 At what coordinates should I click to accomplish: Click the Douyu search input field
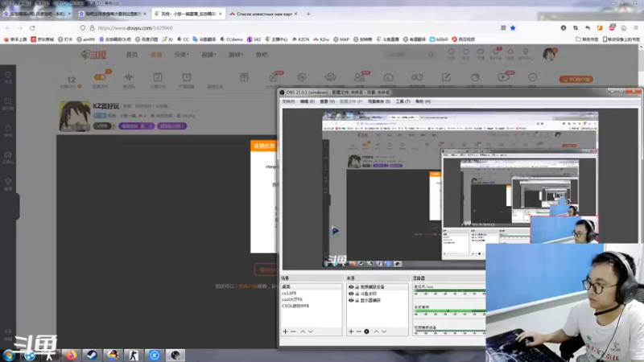pos(405,54)
